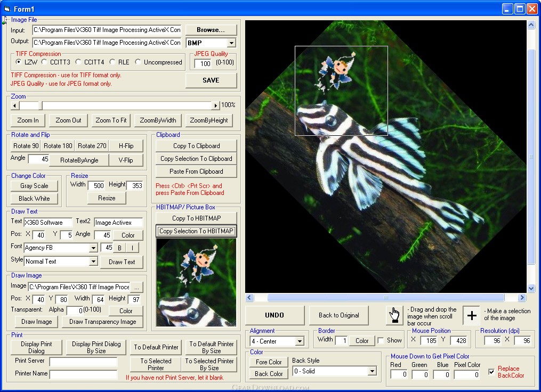Enable the border Show checkbox

point(381,340)
